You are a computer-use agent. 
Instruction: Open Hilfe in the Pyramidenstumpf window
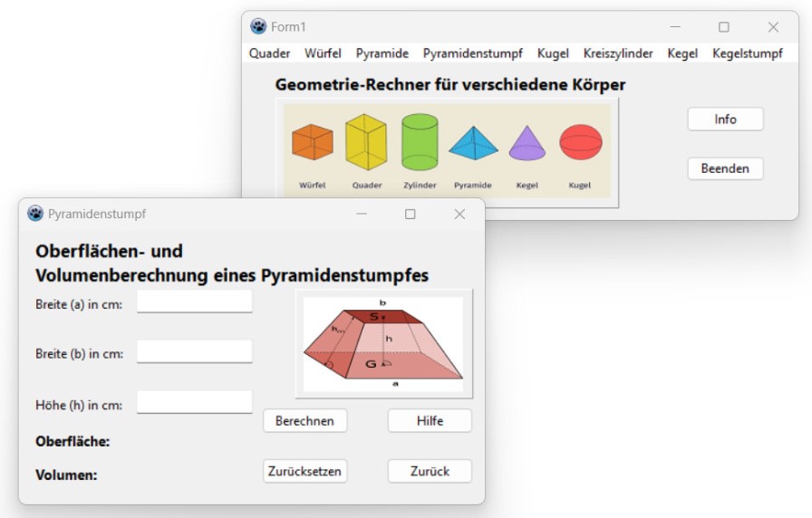point(430,421)
